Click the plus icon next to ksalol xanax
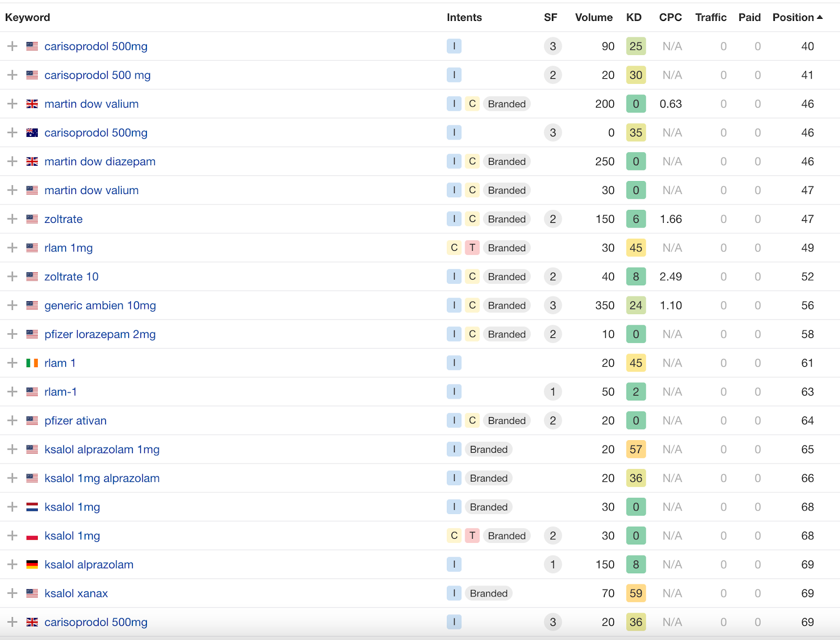The height and width of the screenshot is (640, 840). click(12, 593)
